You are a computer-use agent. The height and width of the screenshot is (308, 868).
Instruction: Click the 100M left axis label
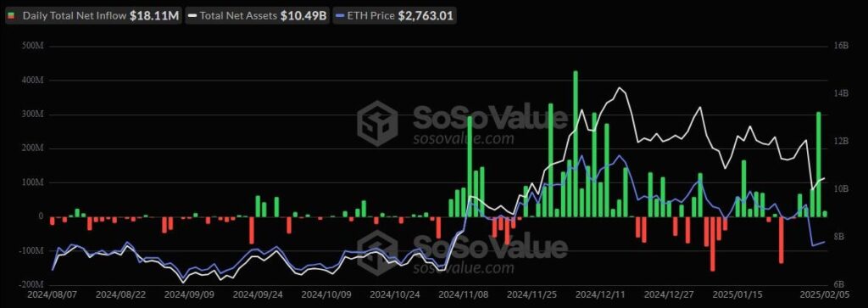pos(33,182)
